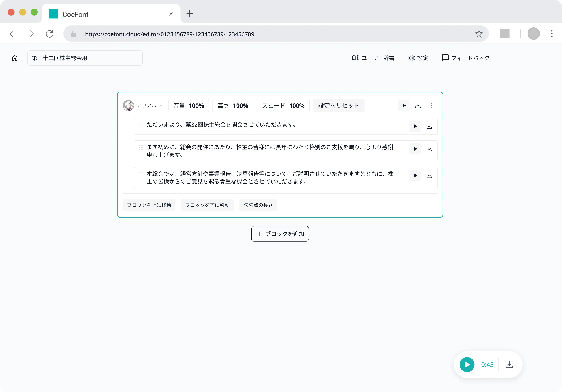Play the whole block audio
Image resolution: width=562 pixels, height=392 pixels.
point(404,105)
